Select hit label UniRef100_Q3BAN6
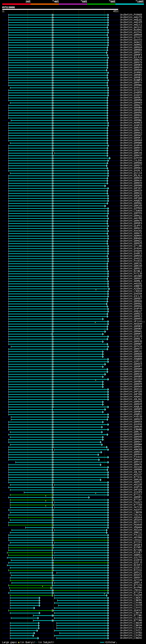This screenshot has height=644, width=146. [x=131, y=429]
